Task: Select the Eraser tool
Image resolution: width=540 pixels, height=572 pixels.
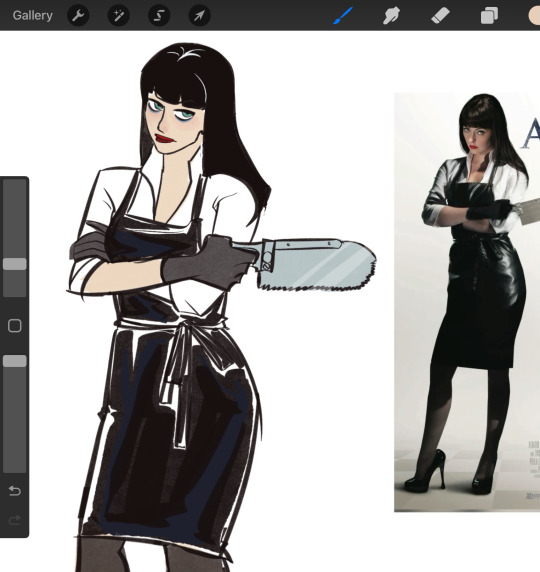Action: pos(440,16)
